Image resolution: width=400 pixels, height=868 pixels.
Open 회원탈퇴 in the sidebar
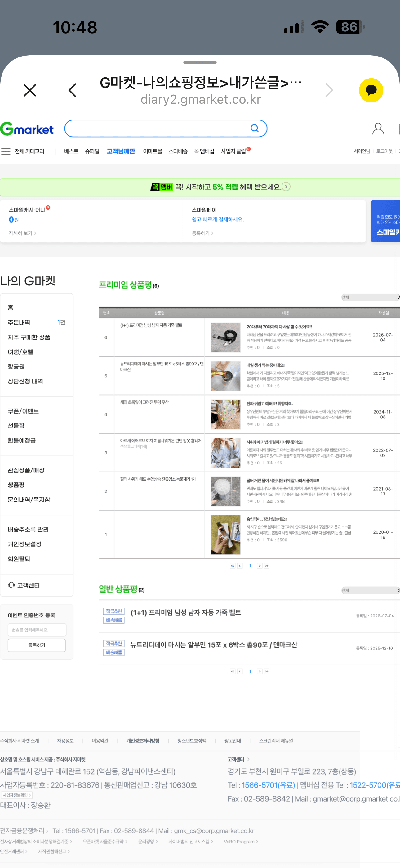(19, 559)
